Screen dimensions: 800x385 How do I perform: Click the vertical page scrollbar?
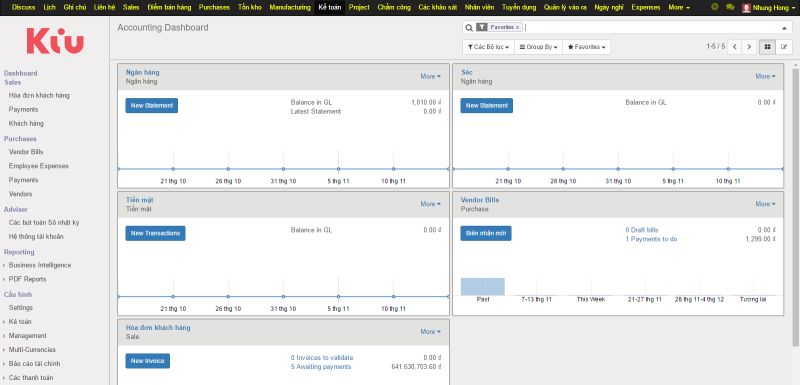pyautogui.click(x=796, y=204)
